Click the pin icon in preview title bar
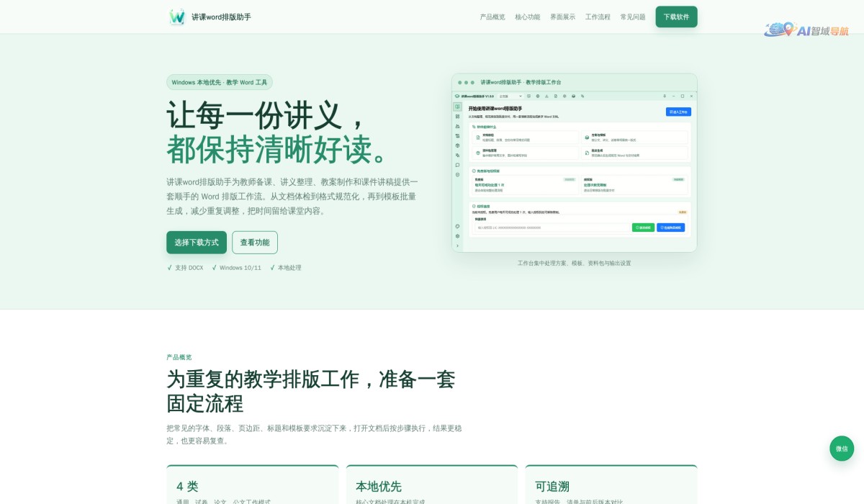The image size is (864, 504). coord(664,96)
